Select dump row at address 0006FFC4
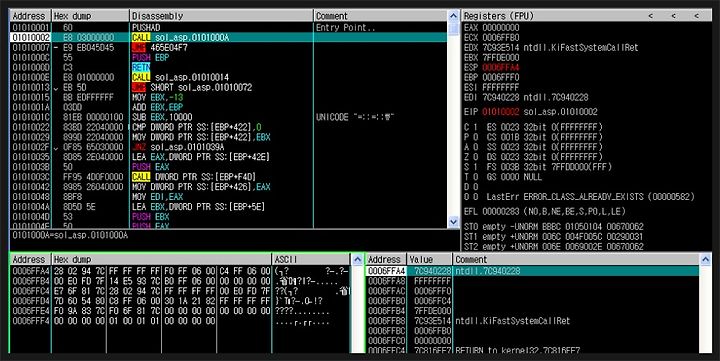The height and width of the screenshot is (361, 720). (181, 291)
